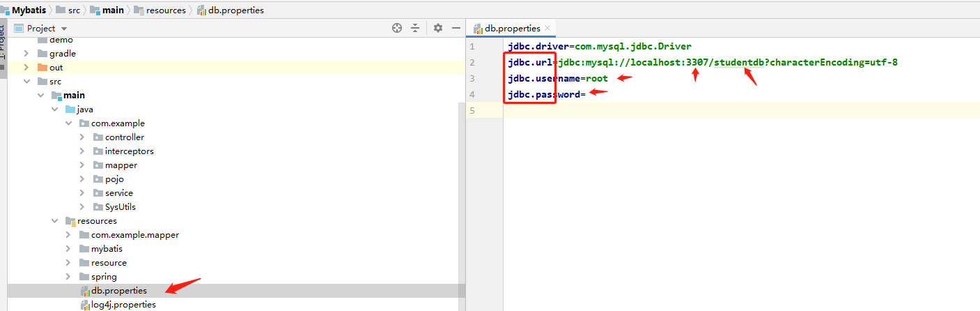Collapse the resources folder arrow
This screenshot has width=980, height=311.
55,221
